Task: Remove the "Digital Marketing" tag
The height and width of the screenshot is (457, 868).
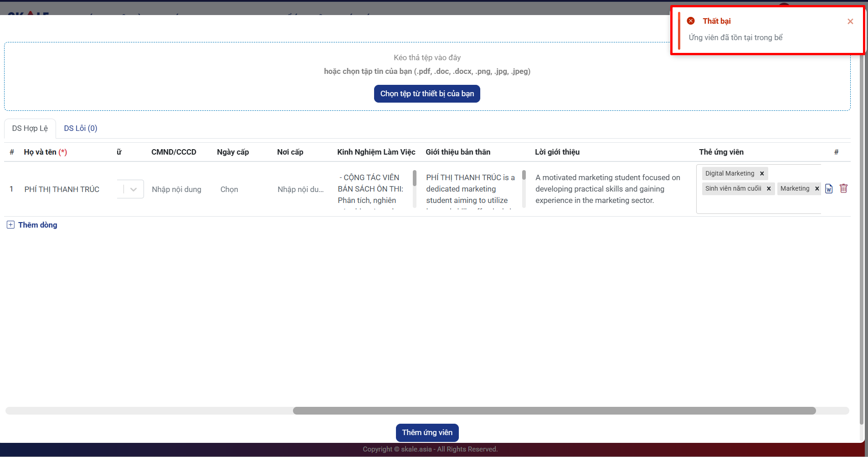Action: 762,174
